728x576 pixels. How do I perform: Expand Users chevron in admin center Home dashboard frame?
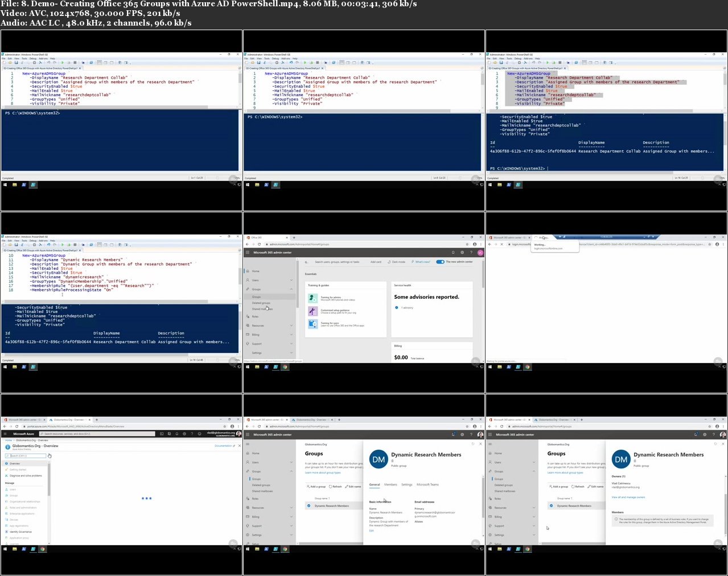pos(292,280)
